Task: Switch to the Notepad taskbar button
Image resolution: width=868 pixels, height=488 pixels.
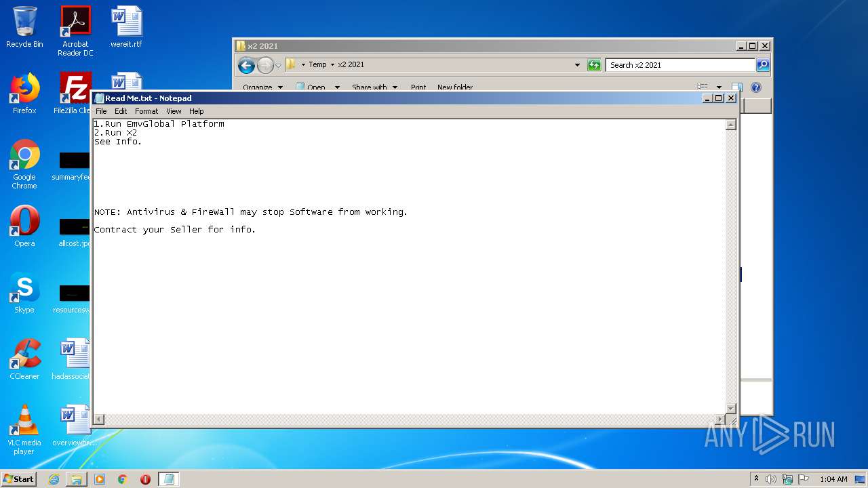Action: [169, 479]
